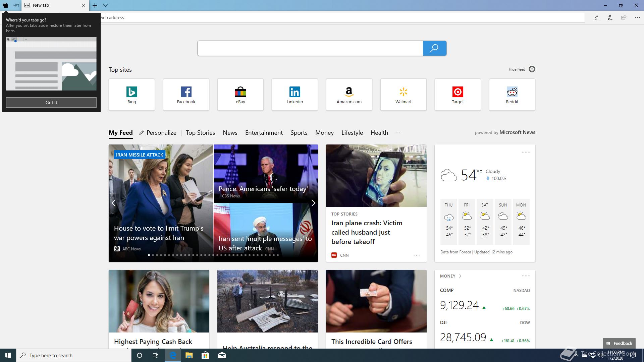Image resolution: width=644 pixels, height=362 pixels.
Task: Click the THU forecast column
Action: pos(449,222)
